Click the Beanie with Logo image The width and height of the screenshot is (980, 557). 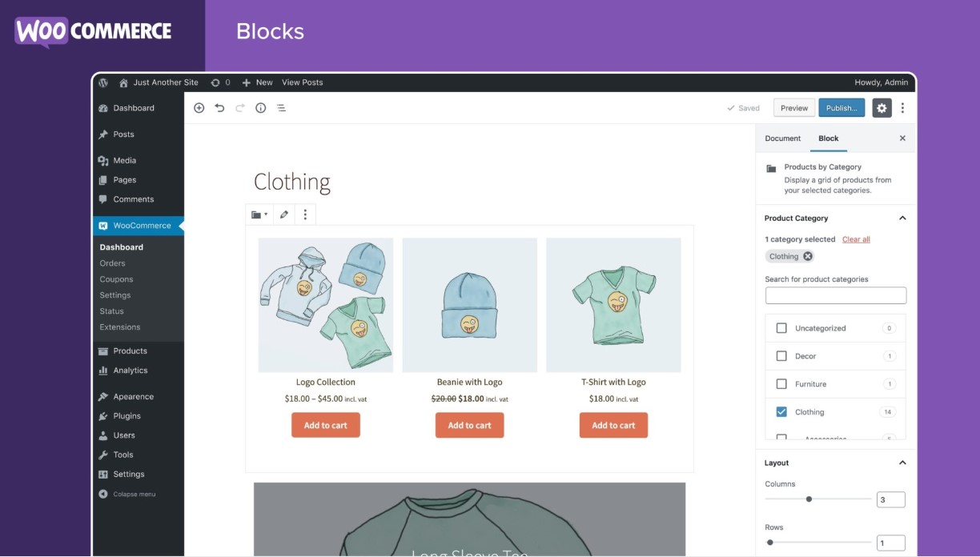(469, 305)
